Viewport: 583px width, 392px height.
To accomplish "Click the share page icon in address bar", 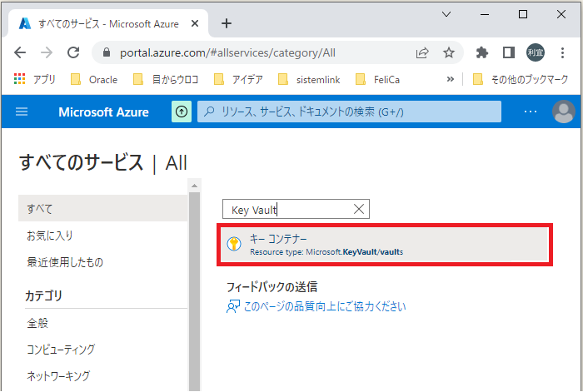I will click(x=422, y=52).
